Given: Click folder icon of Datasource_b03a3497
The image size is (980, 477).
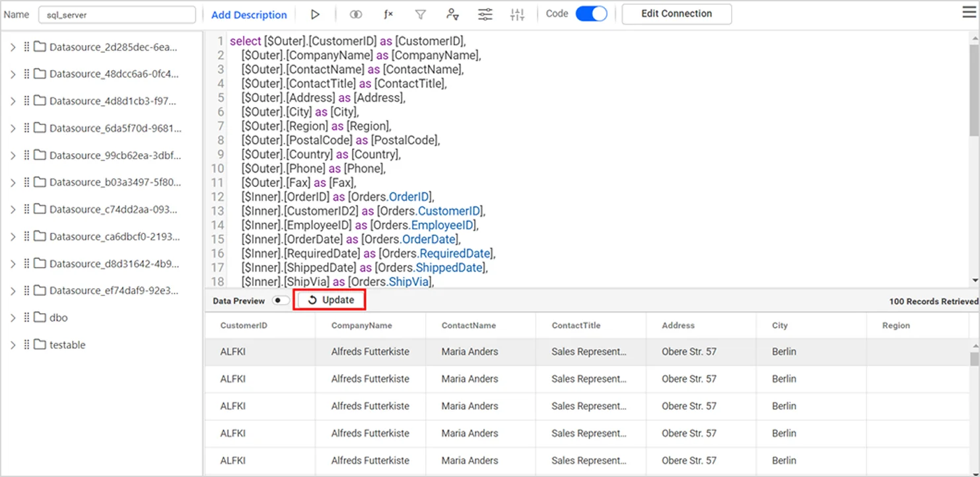Looking at the screenshot, I should point(40,182).
